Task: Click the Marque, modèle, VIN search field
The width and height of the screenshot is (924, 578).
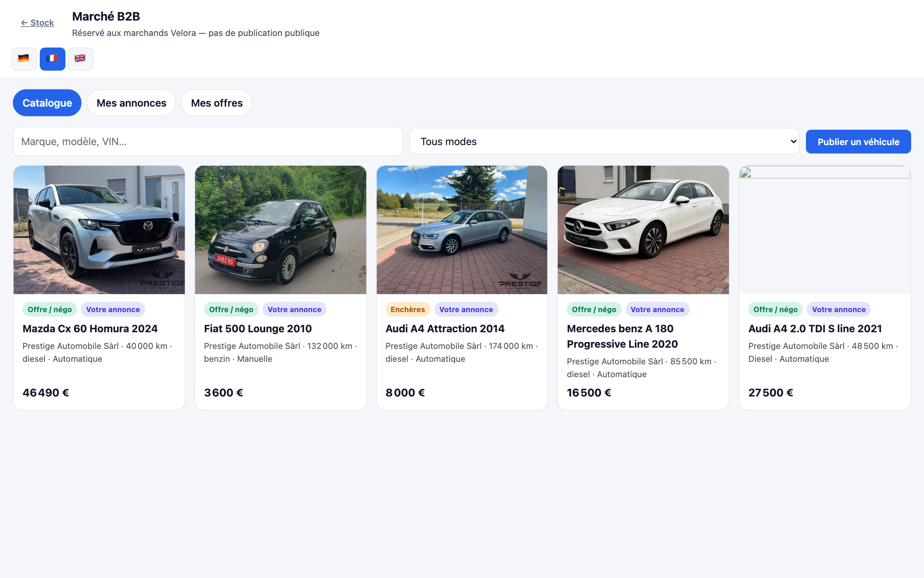Action: [x=208, y=141]
